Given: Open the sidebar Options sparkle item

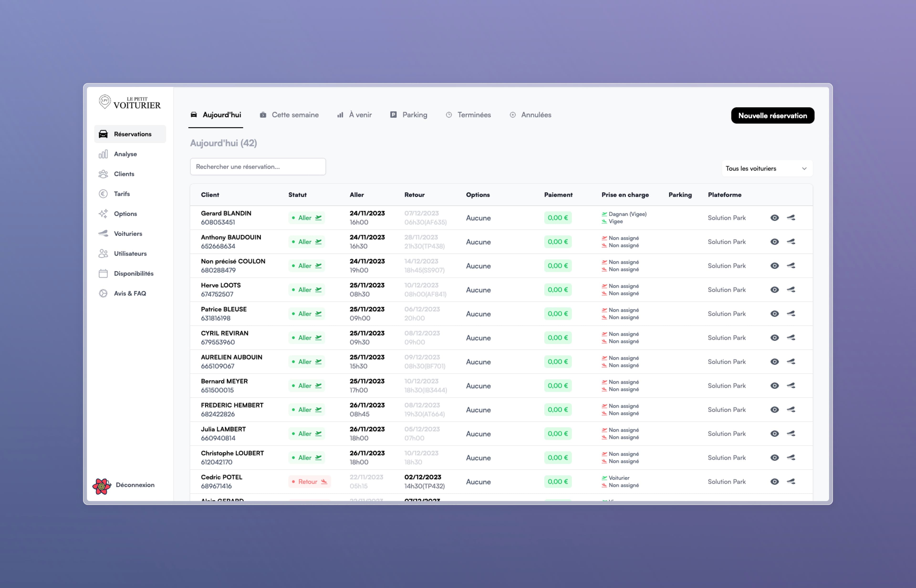Looking at the screenshot, I should click(125, 213).
